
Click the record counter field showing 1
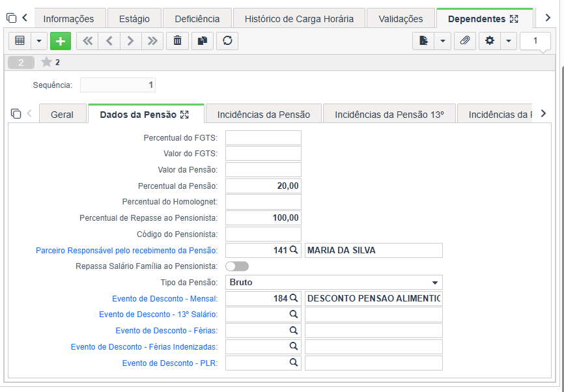click(535, 41)
